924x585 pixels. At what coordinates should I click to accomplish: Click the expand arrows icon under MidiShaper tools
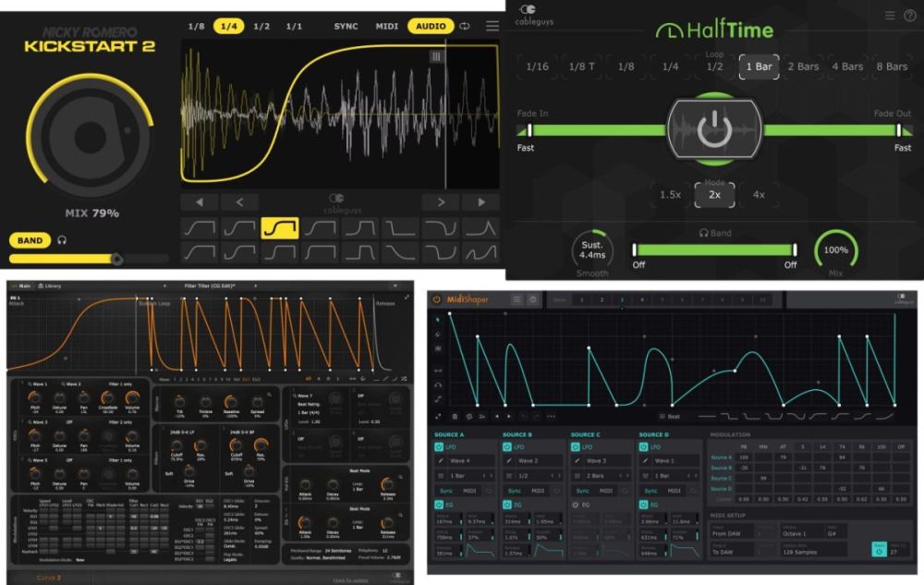438,417
